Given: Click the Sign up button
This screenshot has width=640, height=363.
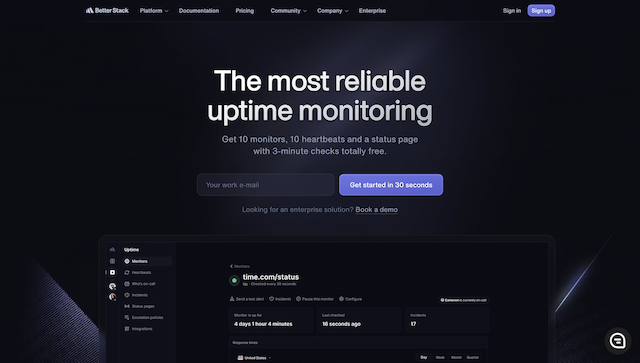Looking at the screenshot, I should click(541, 11).
